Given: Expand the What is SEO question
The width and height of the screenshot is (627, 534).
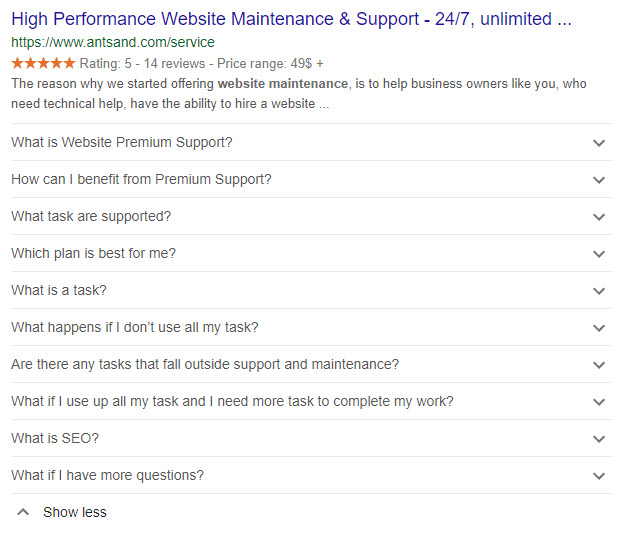Looking at the screenshot, I should pos(55,438).
